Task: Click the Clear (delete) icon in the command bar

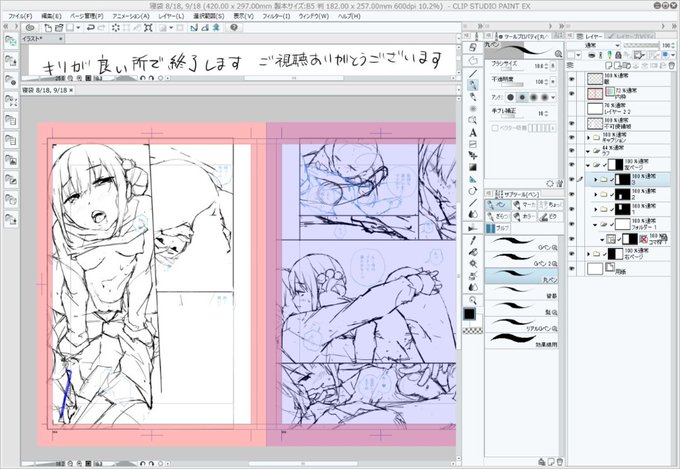Action: tap(116, 28)
